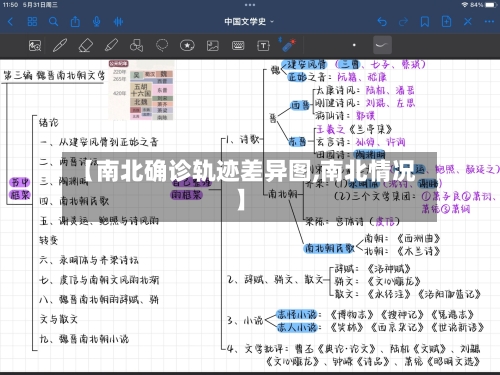Tap the blue 西晋 label
The width and height of the screenshot is (500, 375).
[x=300, y=105]
